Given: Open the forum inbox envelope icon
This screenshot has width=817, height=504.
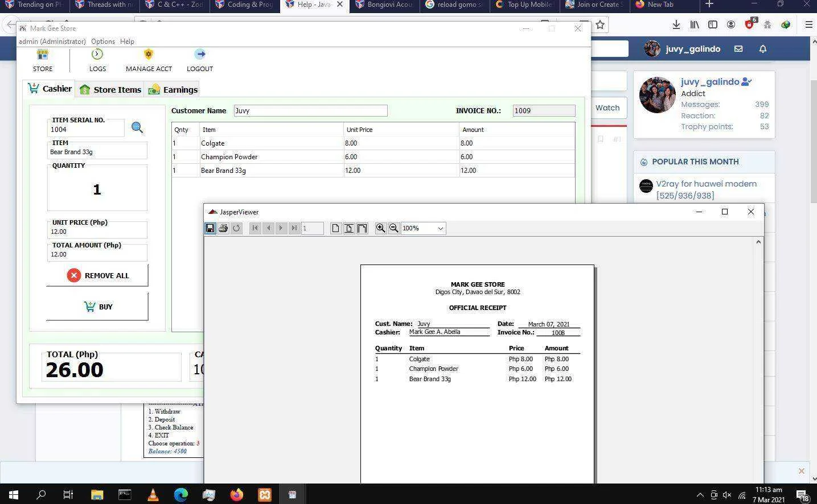Looking at the screenshot, I should pyautogui.click(x=738, y=49).
